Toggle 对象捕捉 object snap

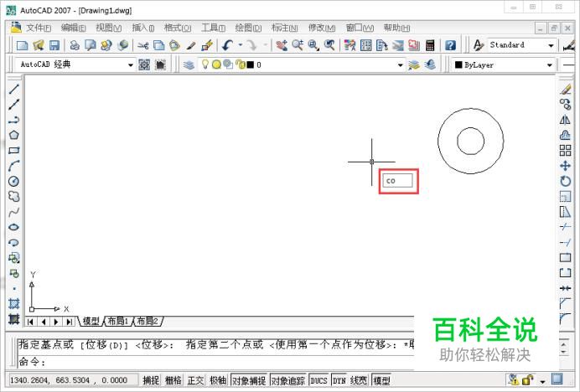click(249, 380)
